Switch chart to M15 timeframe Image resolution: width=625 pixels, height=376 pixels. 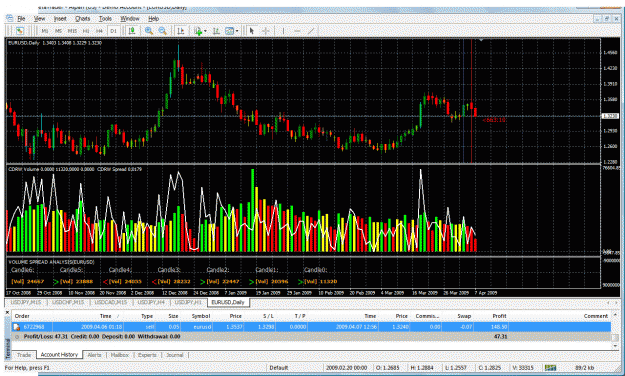coord(72,31)
